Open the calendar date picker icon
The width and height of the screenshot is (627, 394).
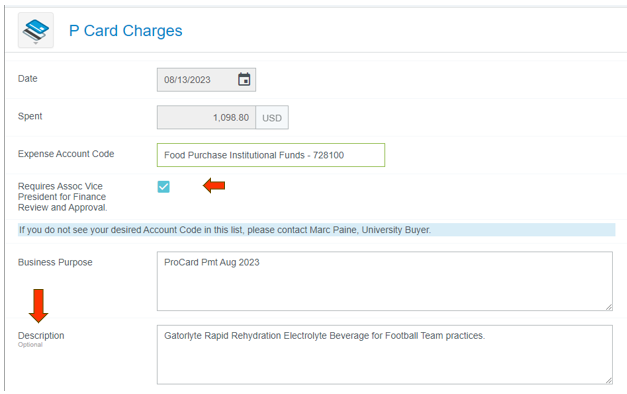tap(244, 79)
